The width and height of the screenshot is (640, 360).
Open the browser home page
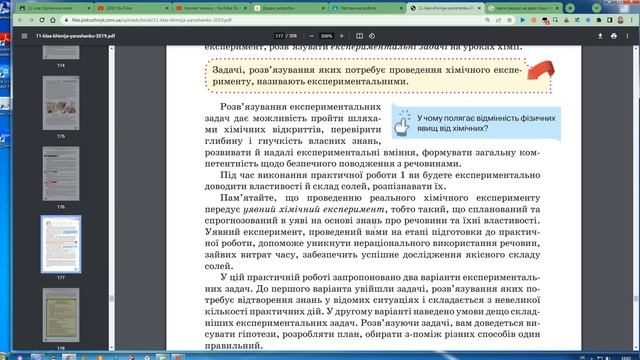tap(53, 20)
